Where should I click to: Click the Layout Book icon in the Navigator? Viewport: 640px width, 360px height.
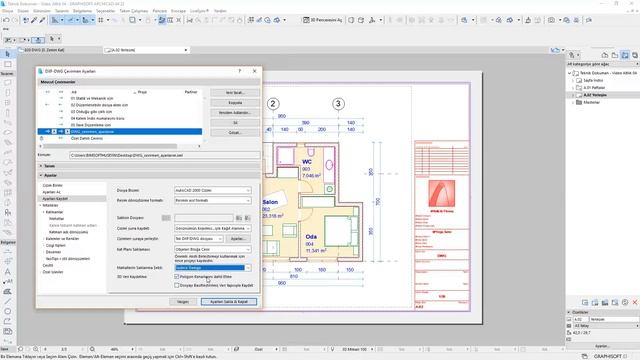tap(625, 55)
